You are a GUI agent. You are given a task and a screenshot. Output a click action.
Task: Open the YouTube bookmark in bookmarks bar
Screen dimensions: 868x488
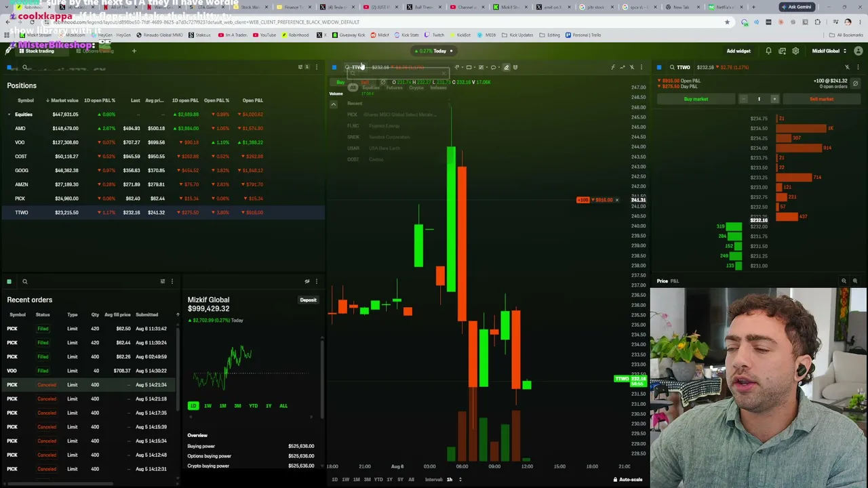point(266,35)
